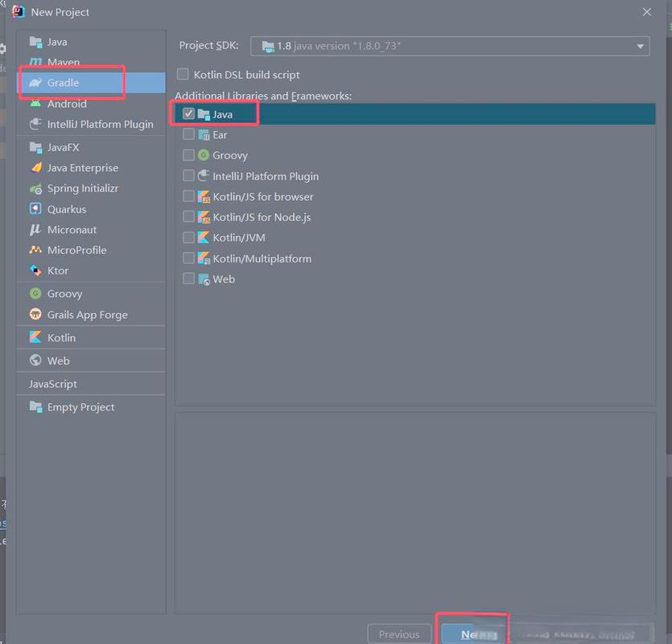Select JavaScript in the project type list
This screenshot has width=672, height=644.
pyautogui.click(x=53, y=384)
